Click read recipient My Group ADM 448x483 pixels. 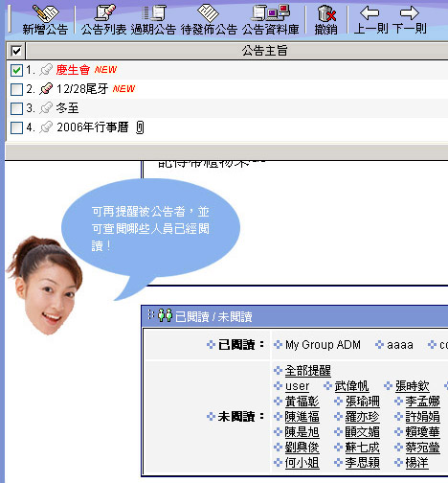(x=323, y=345)
